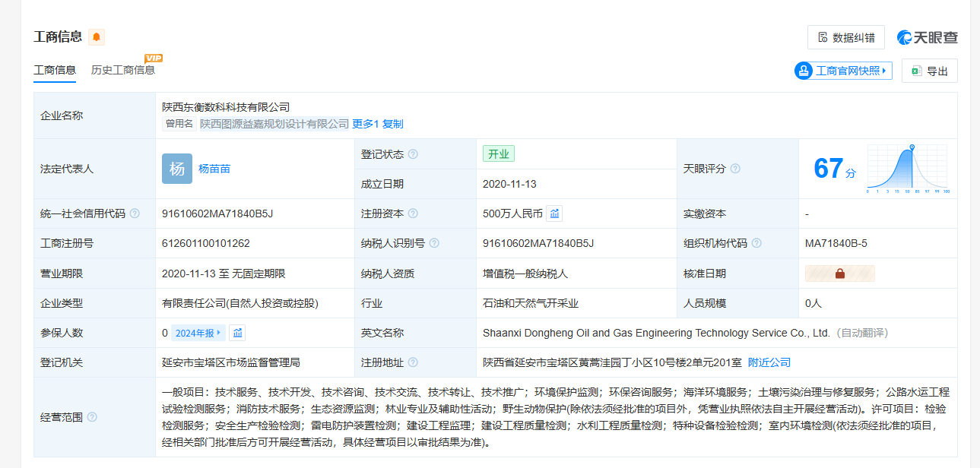Click establishment date 2020-11-13
This screenshot has height=468, width=980.
pos(509,184)
